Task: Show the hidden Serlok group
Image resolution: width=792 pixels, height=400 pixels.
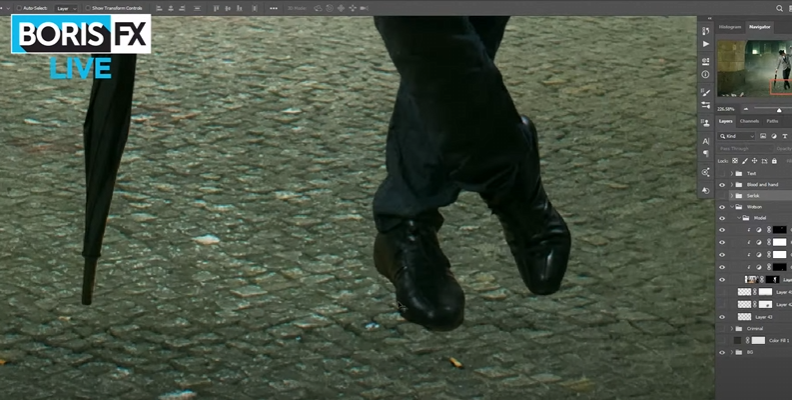Action: tap(722, 196)
